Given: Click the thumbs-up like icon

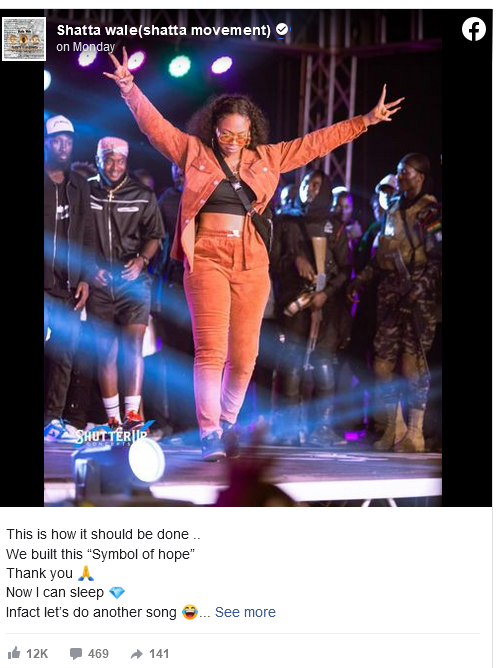Looking at the screenshot, I should (x=14, y=653).
